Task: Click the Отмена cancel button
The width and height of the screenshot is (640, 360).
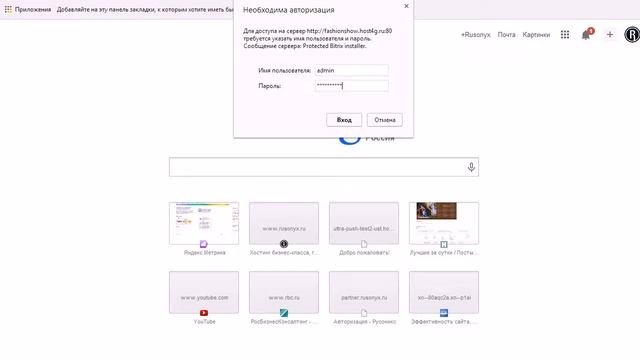Action: pyautogui.click(x=384, y=120)
